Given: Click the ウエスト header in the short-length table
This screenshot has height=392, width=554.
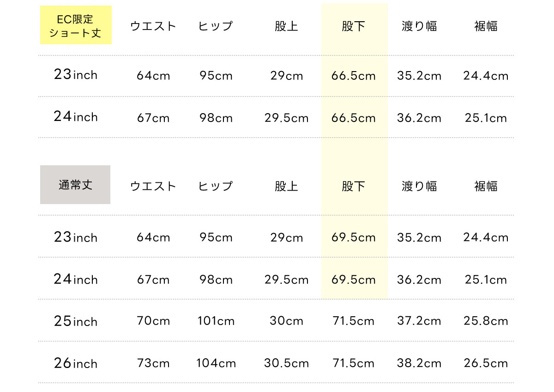Looking at the screenshot, I should 153,26.
